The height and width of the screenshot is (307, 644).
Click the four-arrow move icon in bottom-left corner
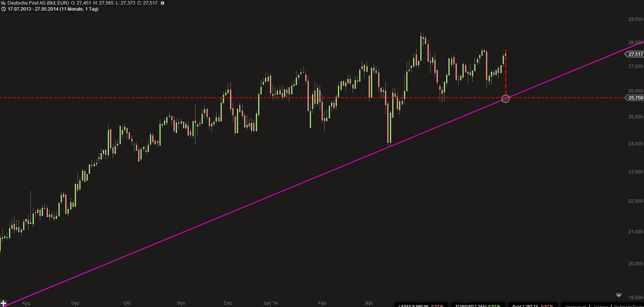click(3, 303)
